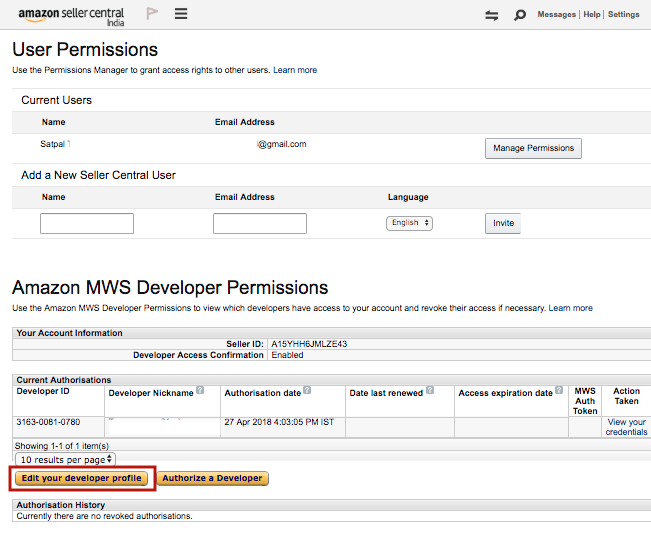The height and width of the screenshot is (534, 651).
Task: Click the flag icon in header
Action: coord(152,14)
